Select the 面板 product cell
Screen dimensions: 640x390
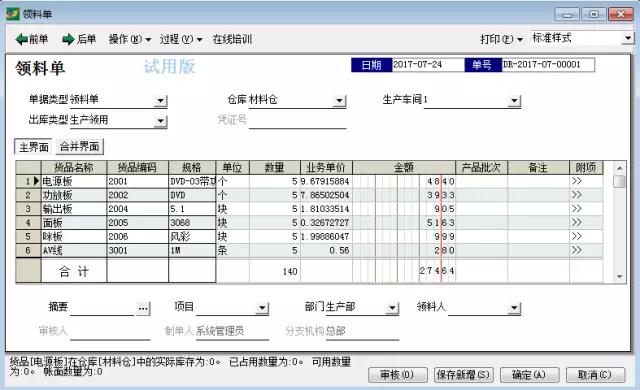coord(74,223)
